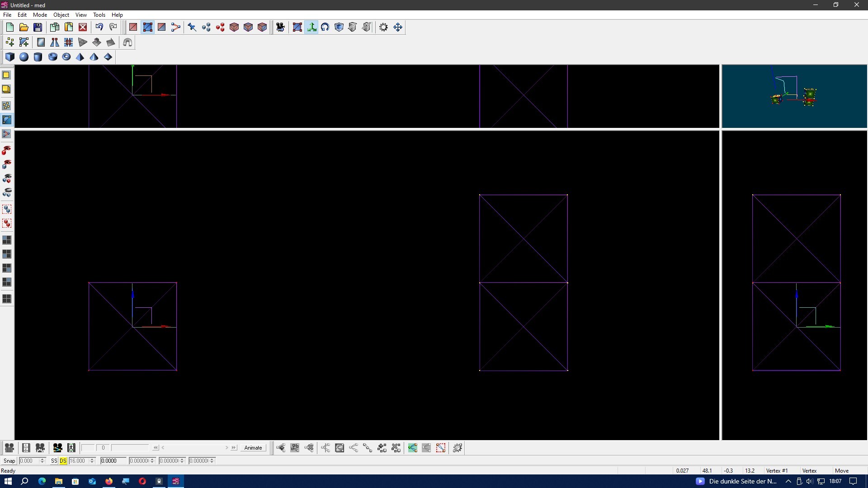Click the save floppy disk icon
The width and height of the screenshot is (868, 488).
click(38, 27)
